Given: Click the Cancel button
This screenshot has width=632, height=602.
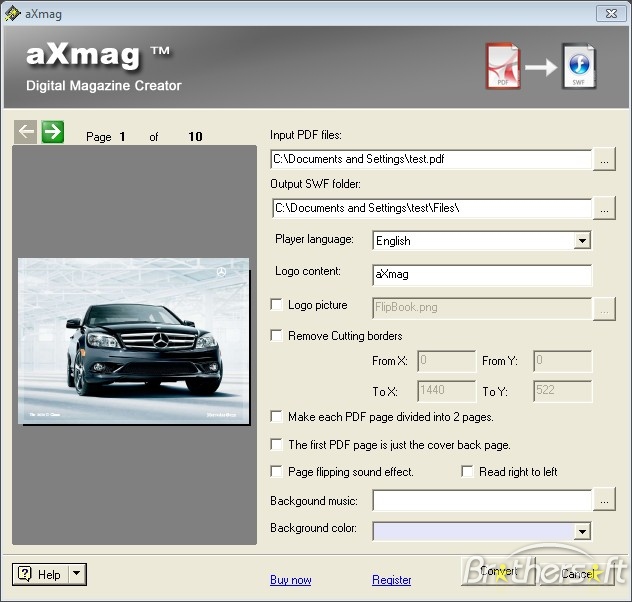Looking at the screenshot, I should click(578, 573).
